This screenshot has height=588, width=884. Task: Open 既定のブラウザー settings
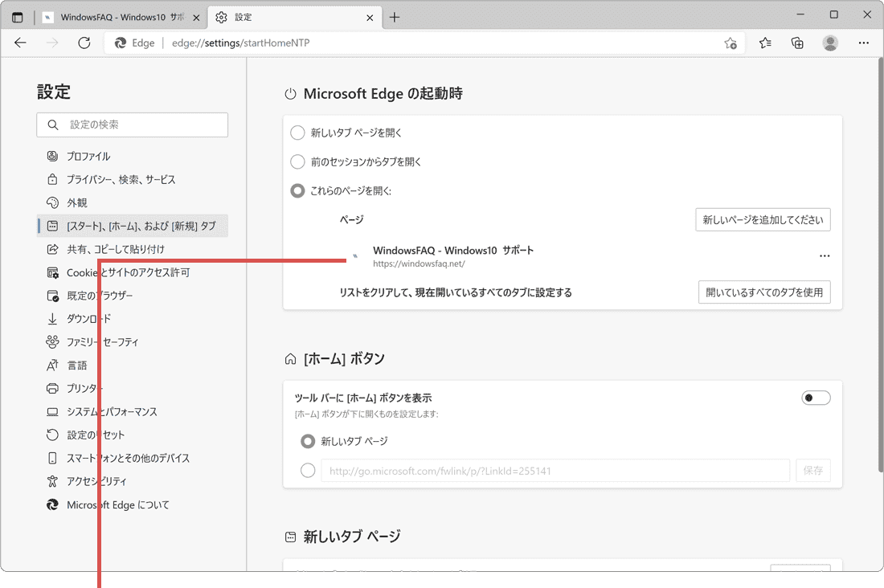click(133, 296)
